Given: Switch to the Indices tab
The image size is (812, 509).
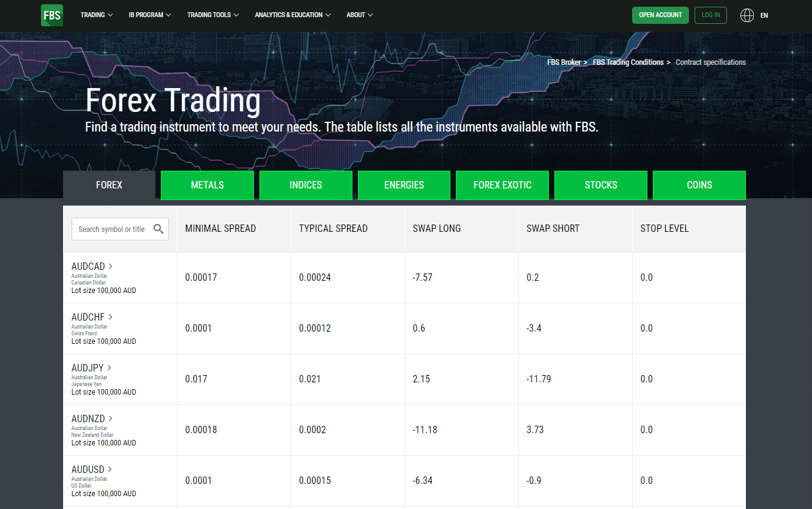Looking at the screenshot, I should pos(306,185).
